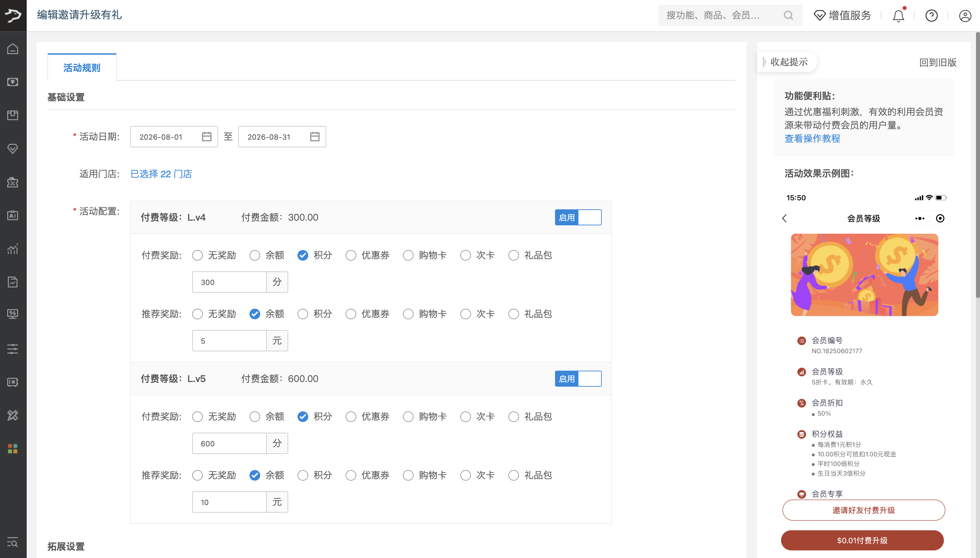Screen dimensions: 980x558
Task: Select 礼品包 for L.v4 推荐奖励
Action: click(514, 314)
